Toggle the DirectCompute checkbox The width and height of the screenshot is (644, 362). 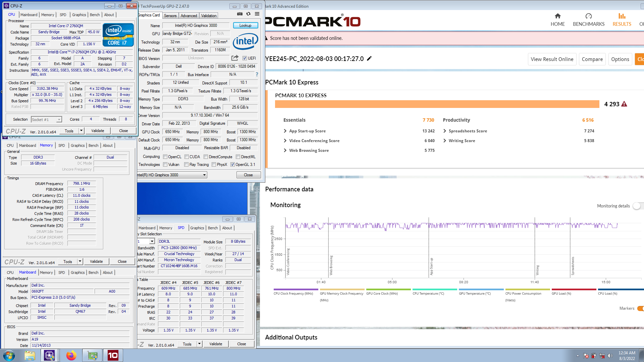pyautogui.click(x=206, y=157)
